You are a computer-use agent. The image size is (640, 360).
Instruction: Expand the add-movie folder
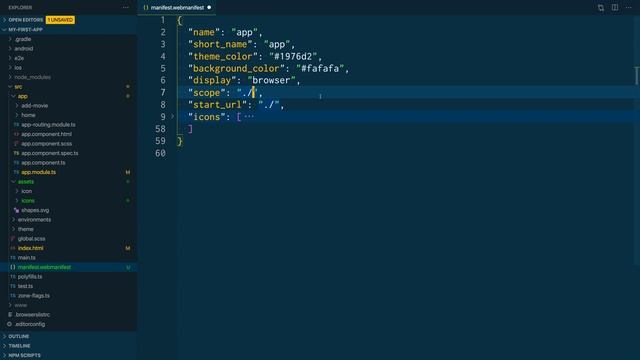coord(34,105)
